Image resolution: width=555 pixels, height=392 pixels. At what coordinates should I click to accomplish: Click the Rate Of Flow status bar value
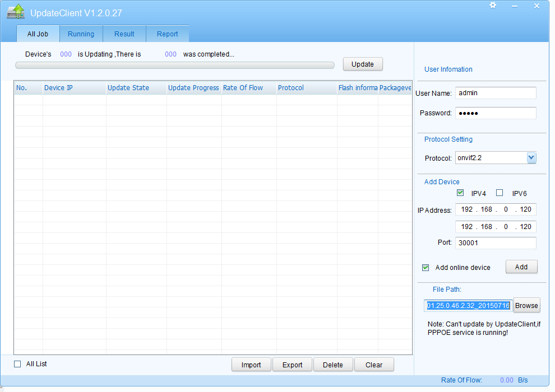coord(507,380)
